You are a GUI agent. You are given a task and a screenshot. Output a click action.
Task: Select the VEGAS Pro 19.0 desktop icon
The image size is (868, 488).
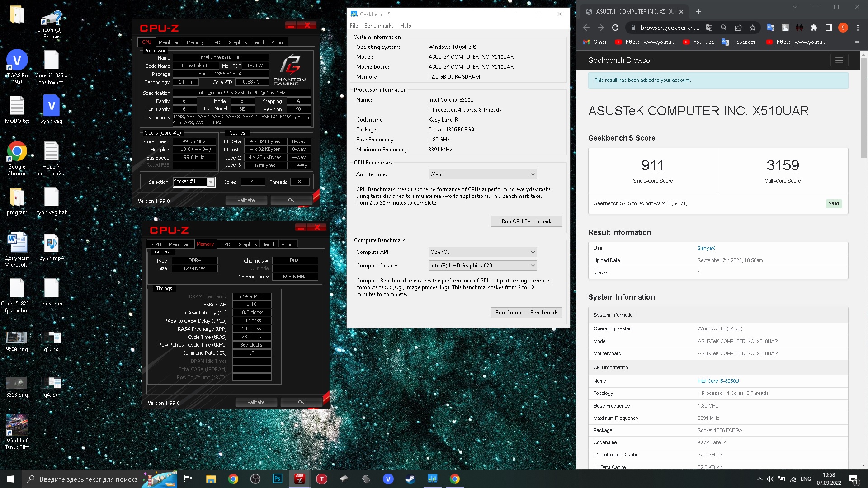click(x=17, y=67)
